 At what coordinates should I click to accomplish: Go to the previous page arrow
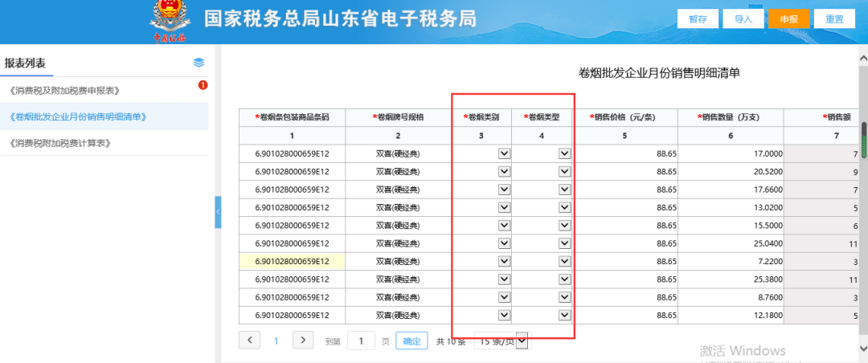pyautogui.click(x=250, y=340)
